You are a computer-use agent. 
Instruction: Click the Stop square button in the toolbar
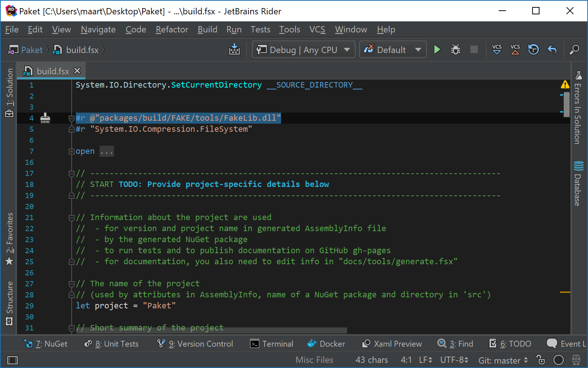pyautogui.click(x=474, y=49)
